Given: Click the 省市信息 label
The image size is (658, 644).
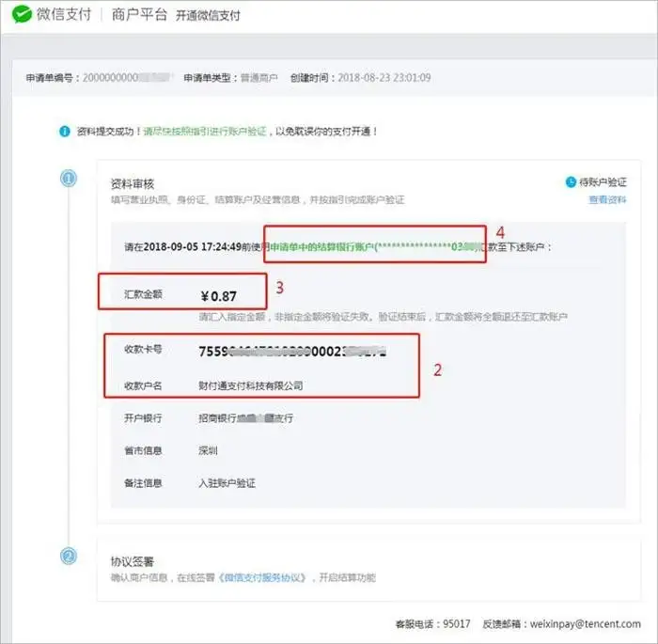Looking at the screenshot, I should (x=143, y=451).
